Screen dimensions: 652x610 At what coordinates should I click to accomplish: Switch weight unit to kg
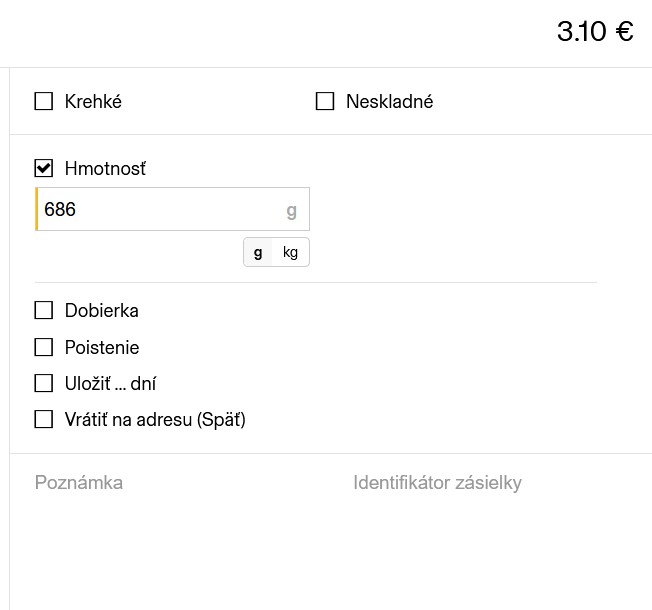(291, 252)
